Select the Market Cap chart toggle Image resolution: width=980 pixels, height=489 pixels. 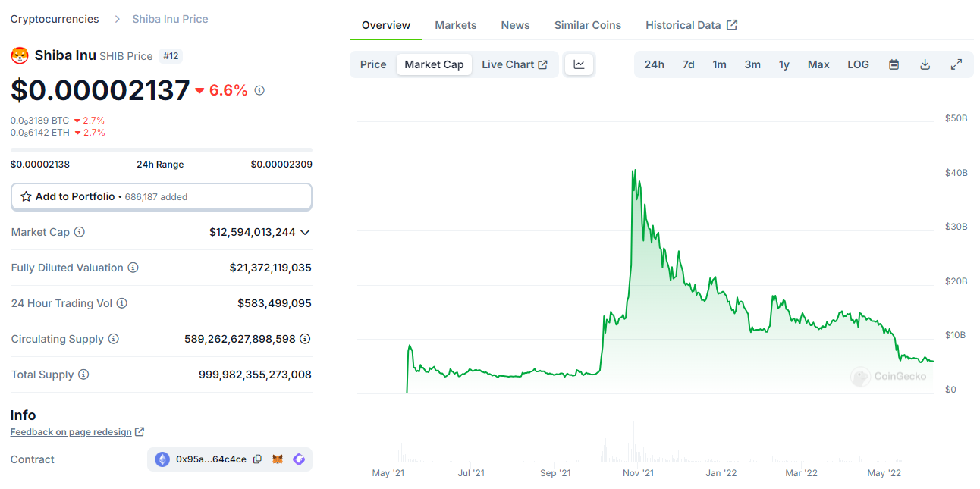[434, 64]
